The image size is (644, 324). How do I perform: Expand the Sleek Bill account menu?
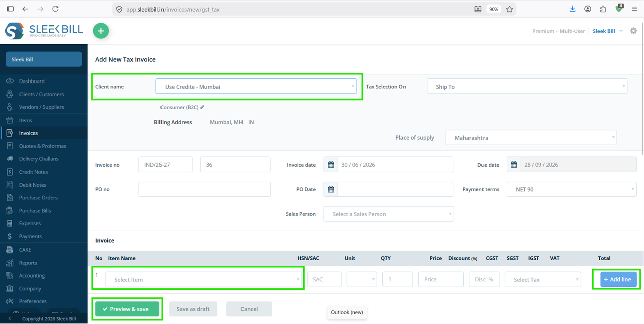tap(608, 31)
